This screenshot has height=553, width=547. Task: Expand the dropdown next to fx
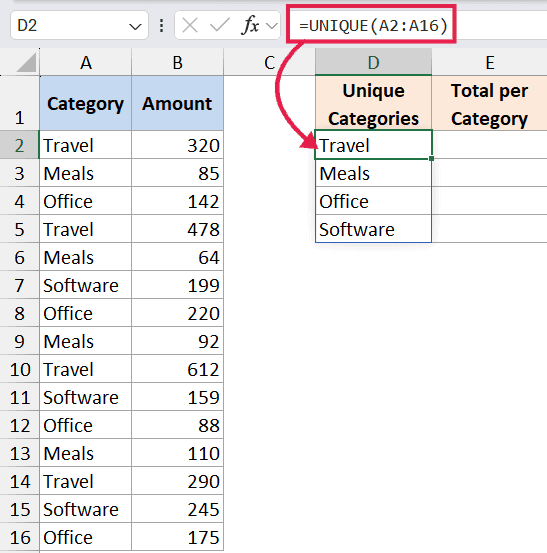[272, 26]
